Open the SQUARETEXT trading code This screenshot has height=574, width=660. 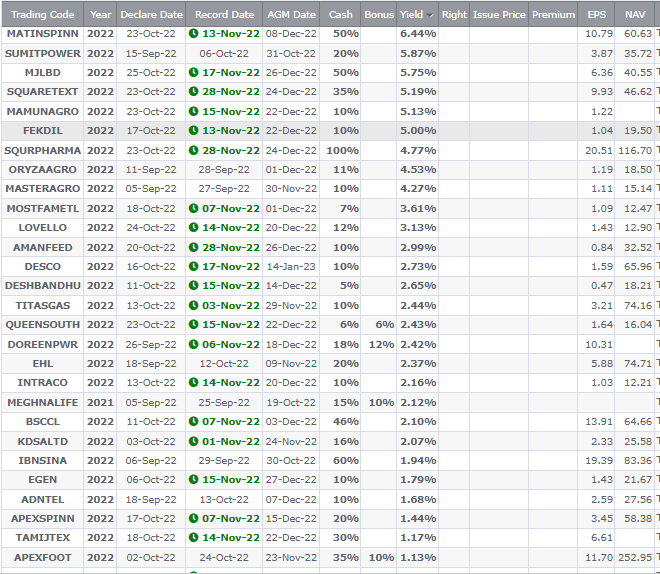click(43, 91)
